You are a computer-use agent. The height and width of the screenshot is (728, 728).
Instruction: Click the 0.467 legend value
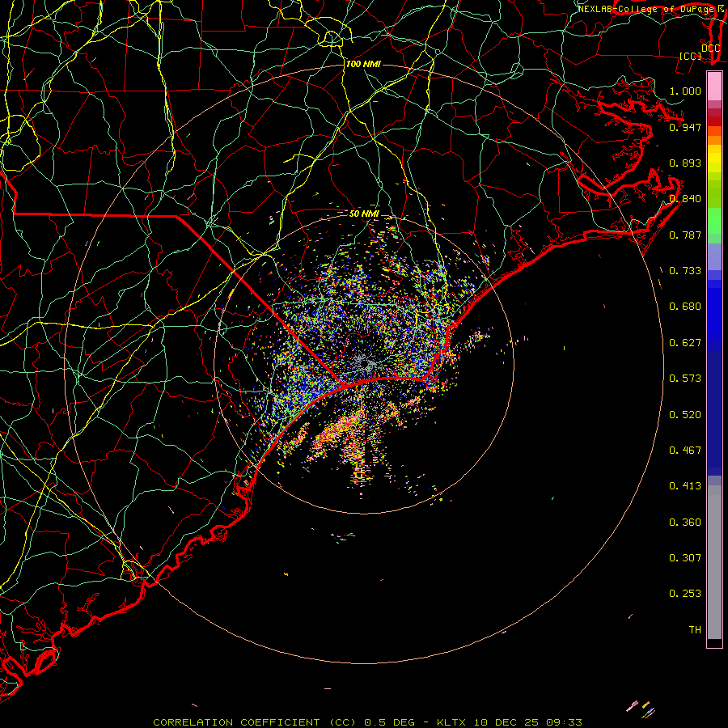(685, 451)
